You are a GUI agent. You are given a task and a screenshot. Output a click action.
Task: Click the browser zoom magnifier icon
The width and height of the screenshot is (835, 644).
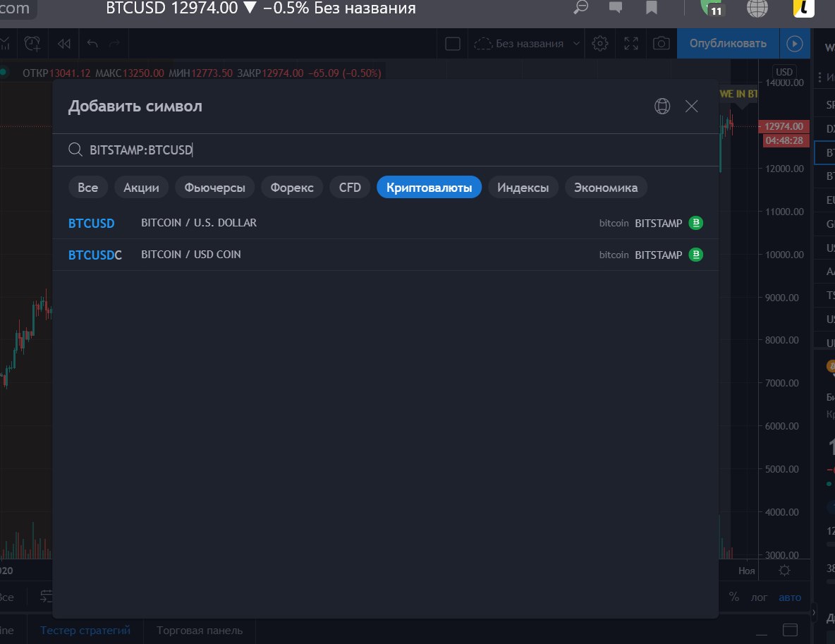pos(580,8)
